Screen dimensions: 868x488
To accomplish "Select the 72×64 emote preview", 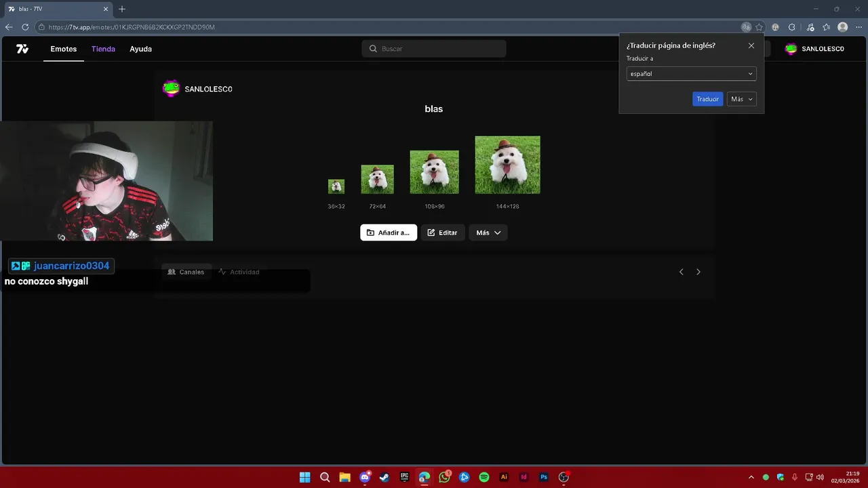I will 377,179.
